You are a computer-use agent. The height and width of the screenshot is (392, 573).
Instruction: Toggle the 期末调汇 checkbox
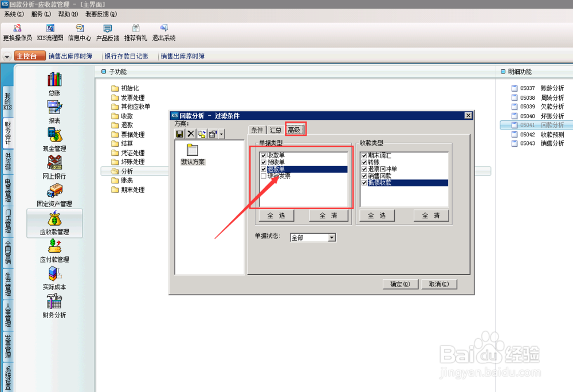[x=364, y=156]
